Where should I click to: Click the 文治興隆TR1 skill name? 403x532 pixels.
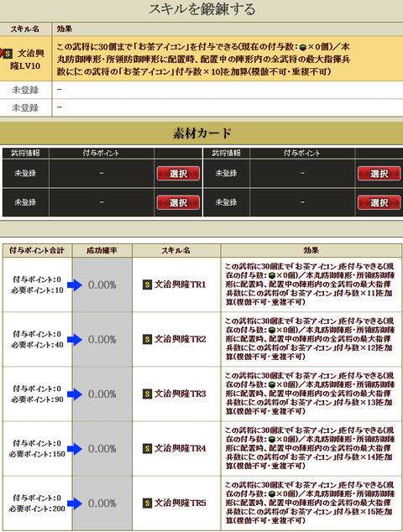coord(181,284)
